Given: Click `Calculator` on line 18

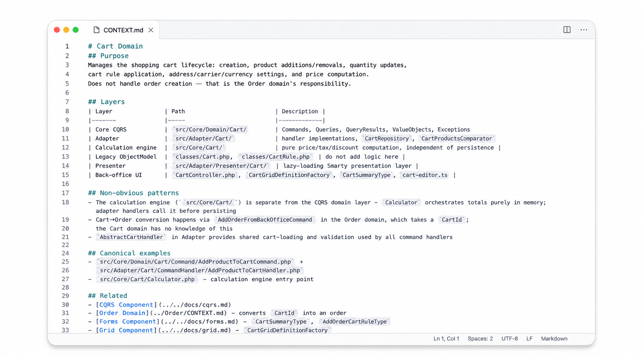Looking at the screenshot, I should 401,203.
